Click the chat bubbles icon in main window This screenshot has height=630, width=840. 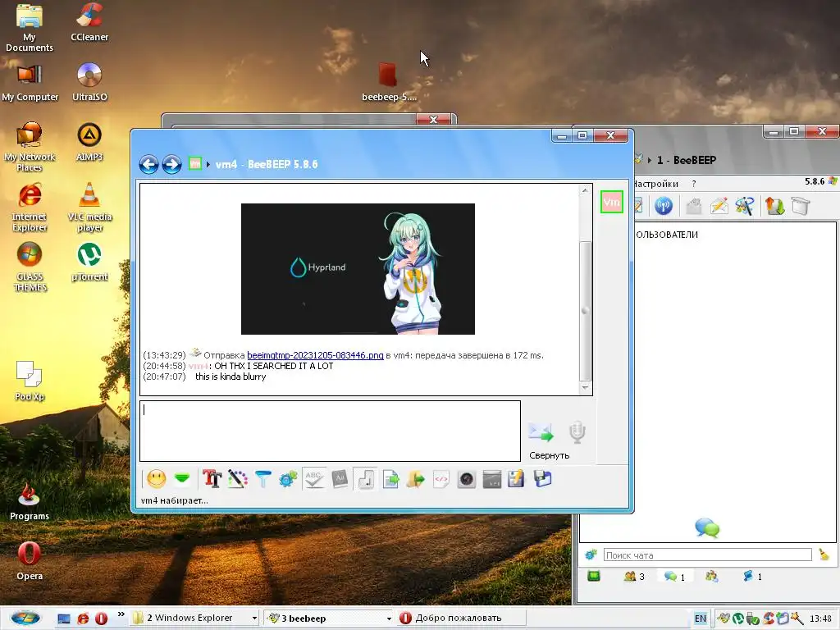click(x=707, y=527)
